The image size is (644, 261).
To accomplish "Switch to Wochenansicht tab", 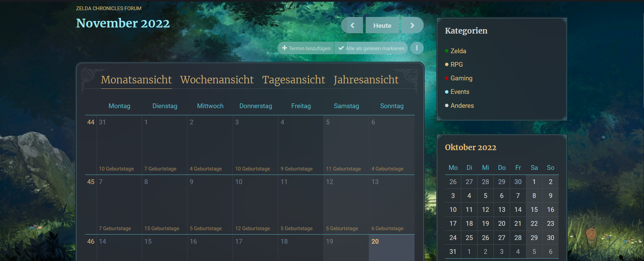I will click(217, 80).
